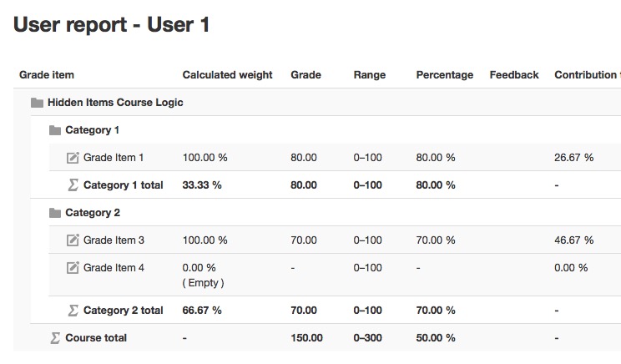Screen dimensions: 621x364
Task: Click the edit icon beside Grade Item 4
Action: [73, 268]
